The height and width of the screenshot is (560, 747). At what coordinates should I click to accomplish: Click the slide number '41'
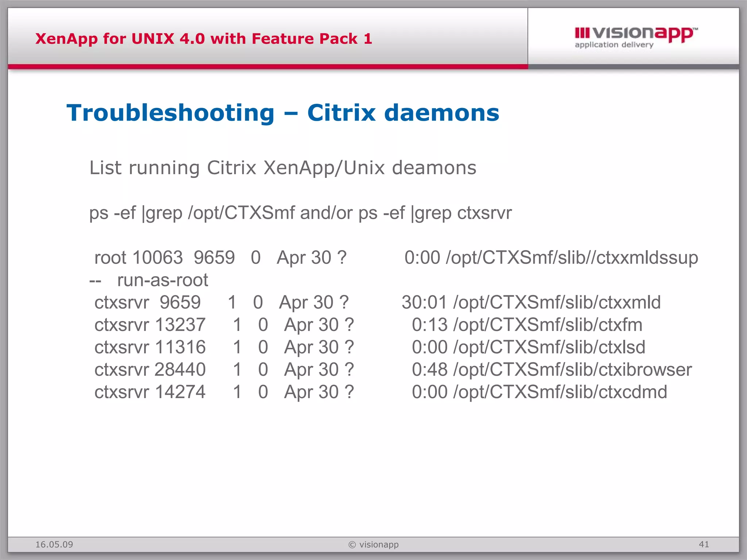point(704,544)
